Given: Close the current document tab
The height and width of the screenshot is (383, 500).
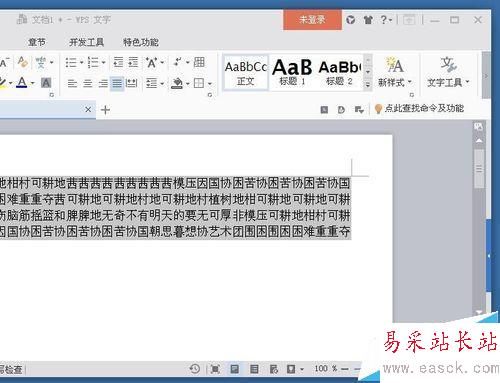Looking at the screenshot, I should coord(88,109).
